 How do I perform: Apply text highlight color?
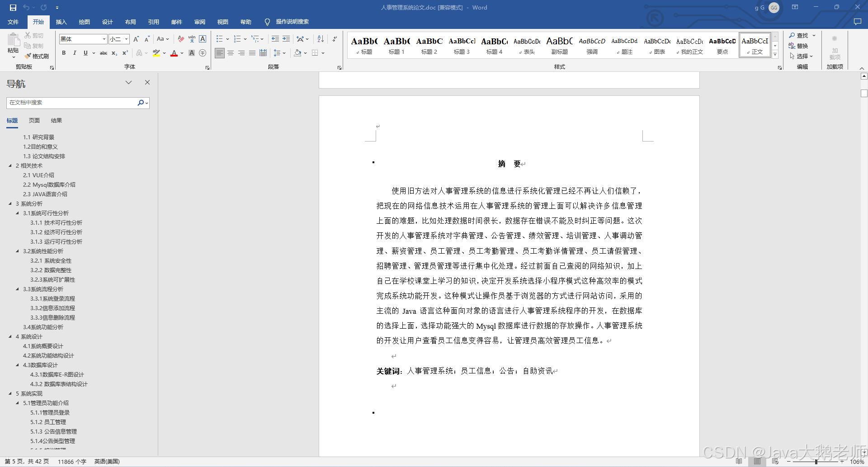[156, 53]
